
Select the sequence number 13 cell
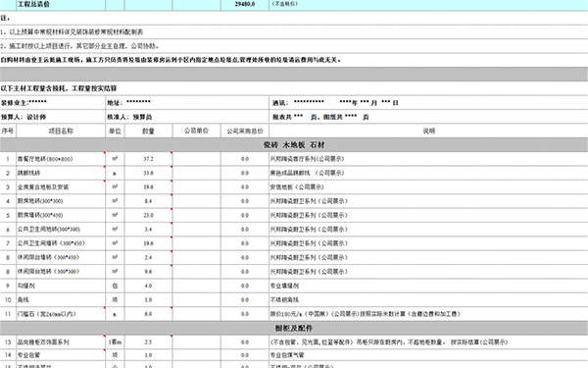point(8,342)
